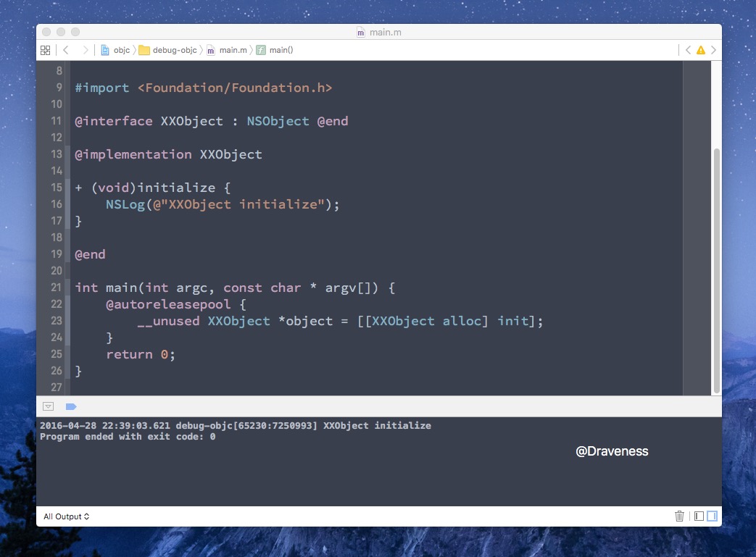Jump to next issue arrow
Screen dimensions: 756x557
click(x=713, y=50)
